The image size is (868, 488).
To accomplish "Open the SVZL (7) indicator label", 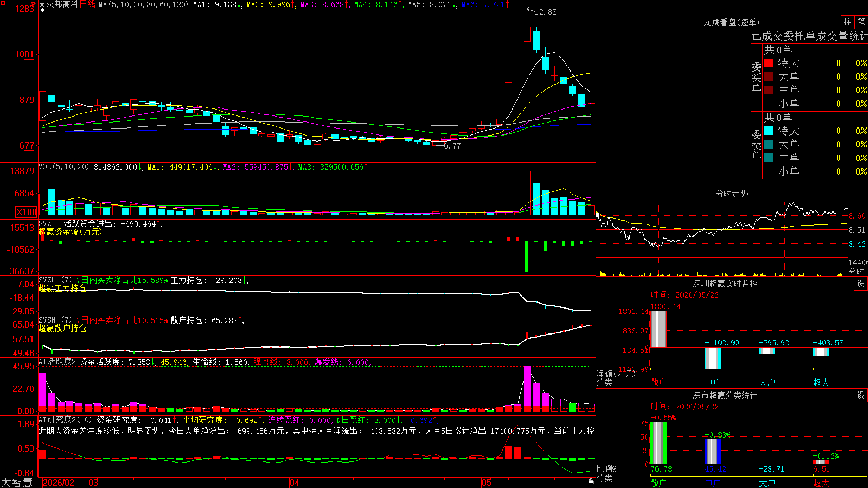I will [55, 280].
